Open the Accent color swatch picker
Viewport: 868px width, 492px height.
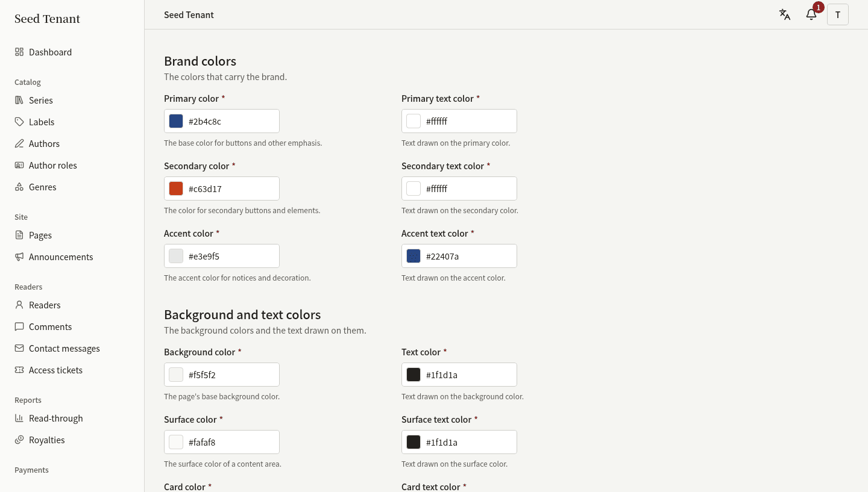pyautogui.click(x=176, y=256)
